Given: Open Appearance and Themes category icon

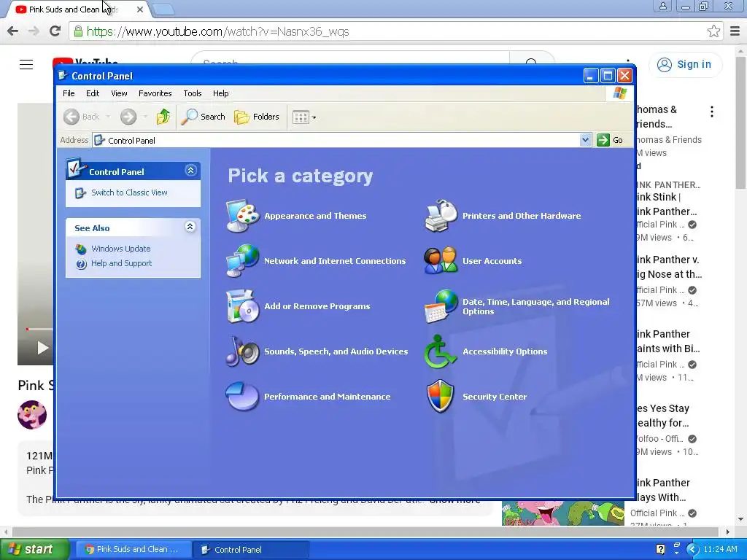Looking at the screenshot, I should (x=242, y=216).
